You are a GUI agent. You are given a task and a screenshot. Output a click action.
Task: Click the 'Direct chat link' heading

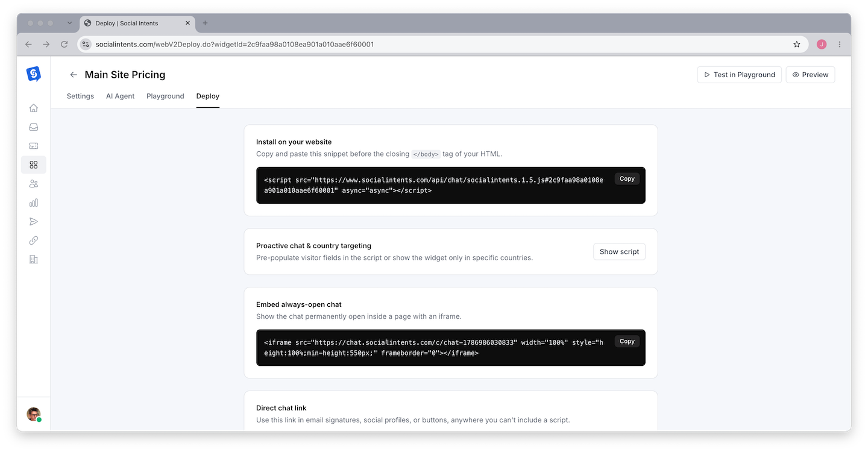[x=281, y=408]
